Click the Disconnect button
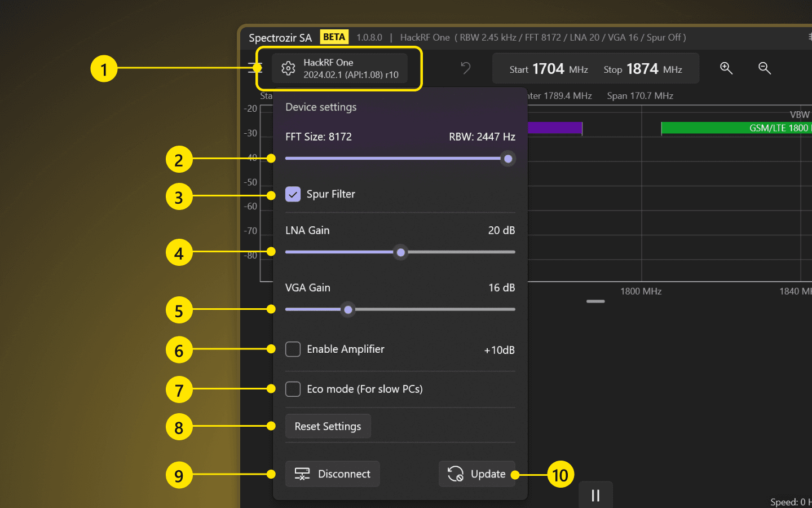 pyautogui.click(x=333, y=474)
